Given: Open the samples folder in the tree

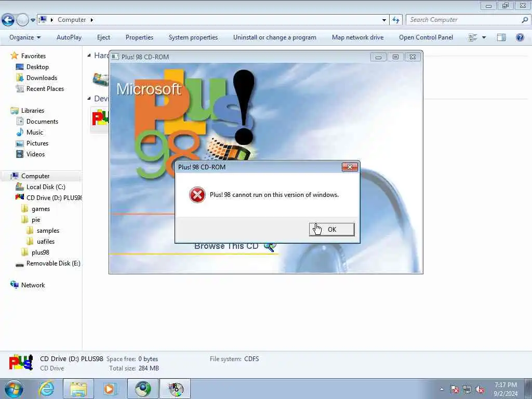Looking at the screenshot, I should [48, 231].
